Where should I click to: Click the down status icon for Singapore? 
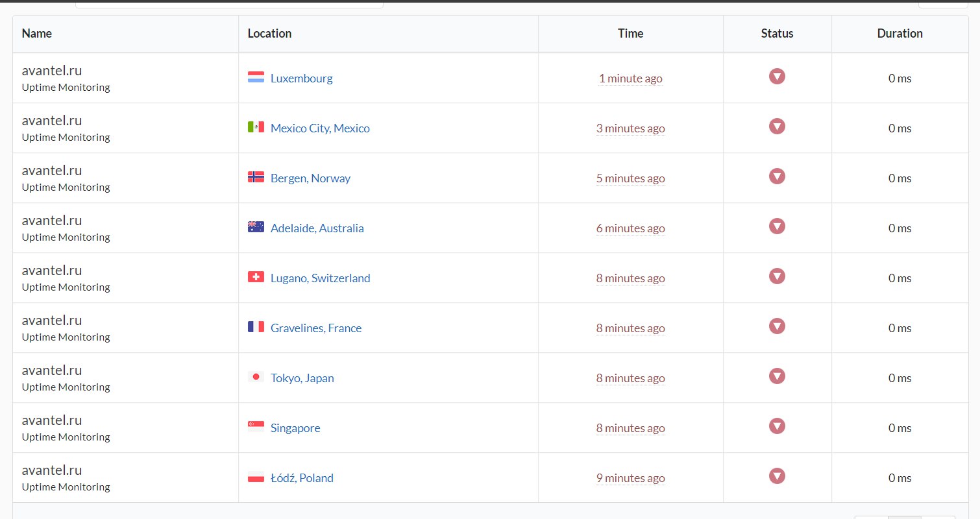click(777, 426)
